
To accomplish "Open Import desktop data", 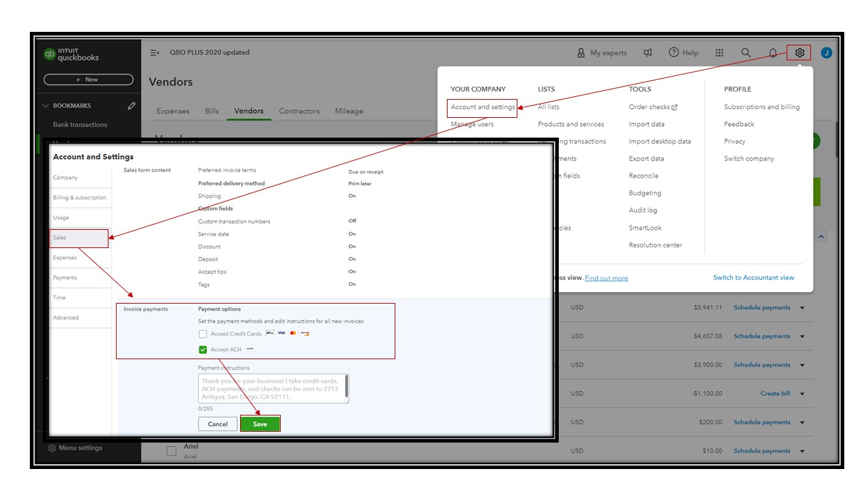I will pos(660,142).
